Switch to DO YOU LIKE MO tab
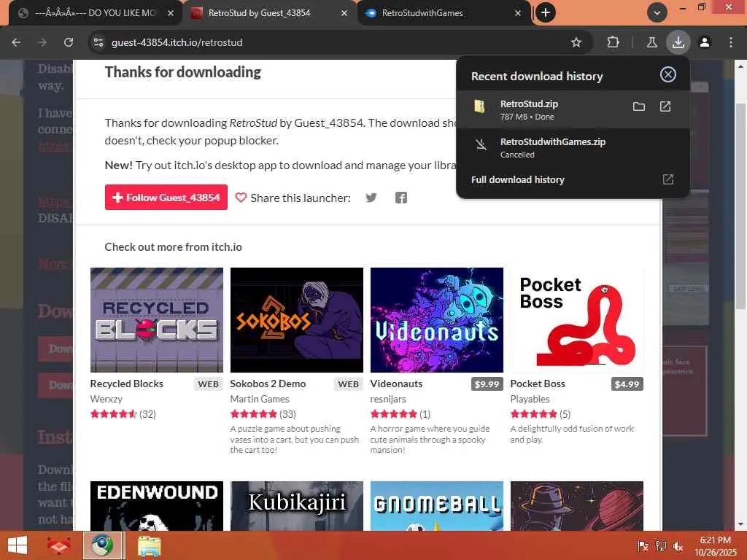The width and height of the screenshot is (747, 560). [x=95, y=13]
